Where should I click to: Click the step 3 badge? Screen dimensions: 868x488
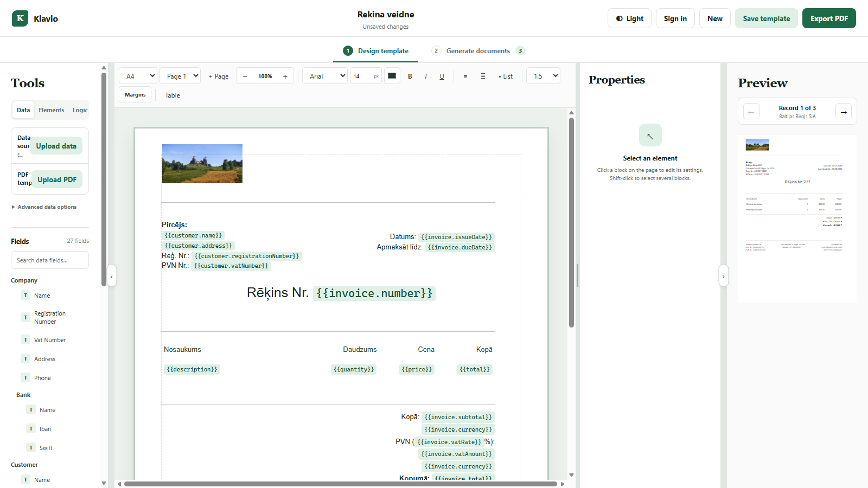click(520, 51)
